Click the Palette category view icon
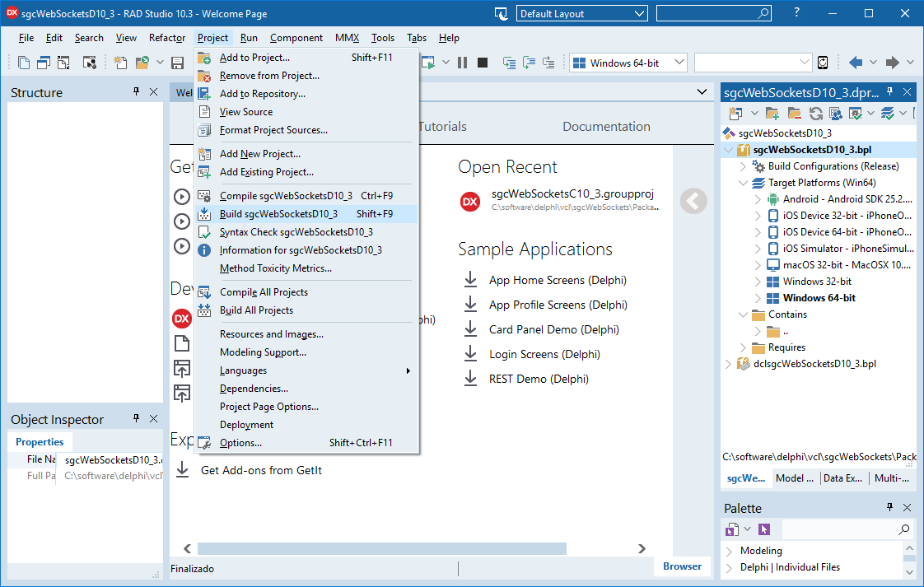 tap(732, 529)
